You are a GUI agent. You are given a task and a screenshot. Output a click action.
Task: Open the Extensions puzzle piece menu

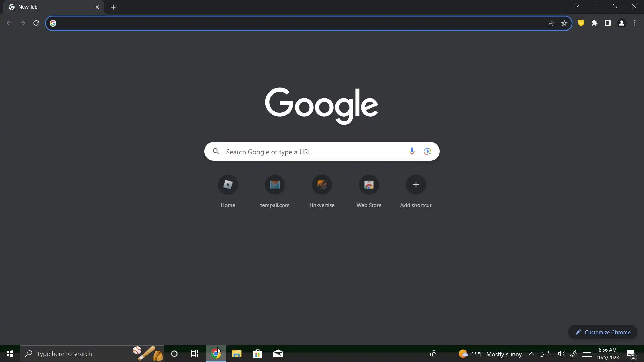[x=594, y=23]
